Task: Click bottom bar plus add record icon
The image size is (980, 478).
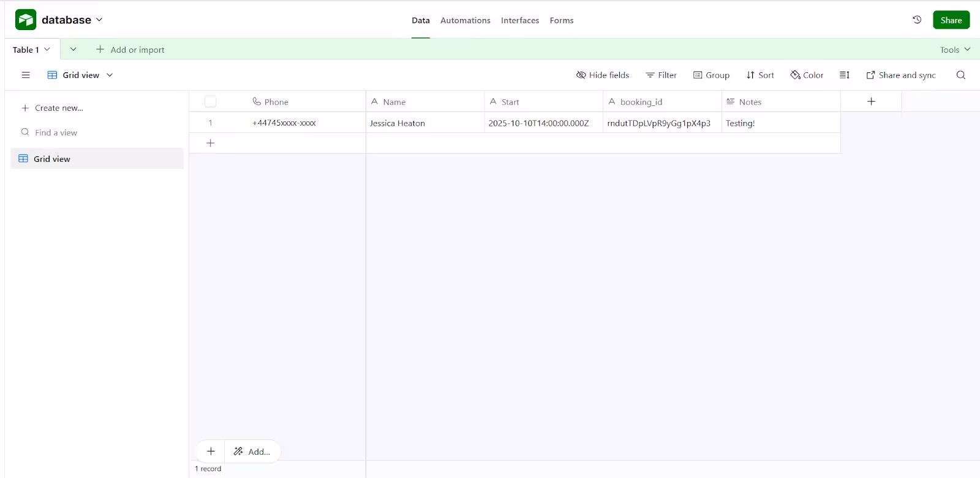Action: coord(211,451)
